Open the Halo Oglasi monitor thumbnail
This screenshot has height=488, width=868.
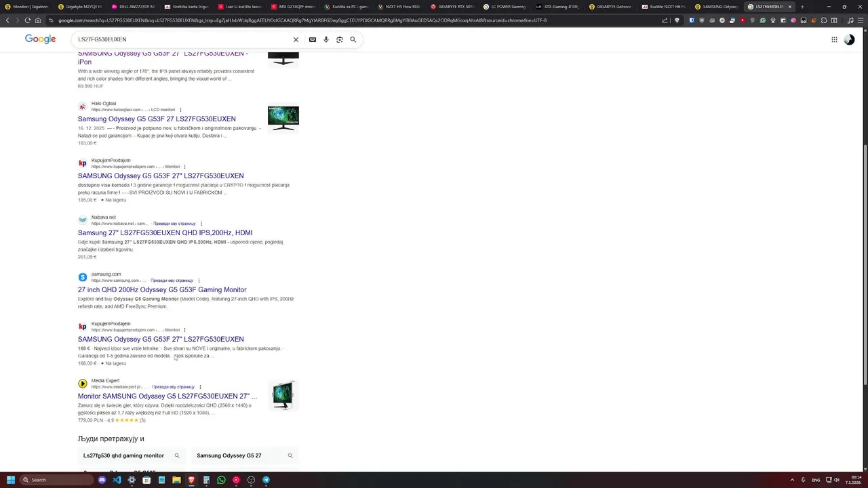coord(283,118)
